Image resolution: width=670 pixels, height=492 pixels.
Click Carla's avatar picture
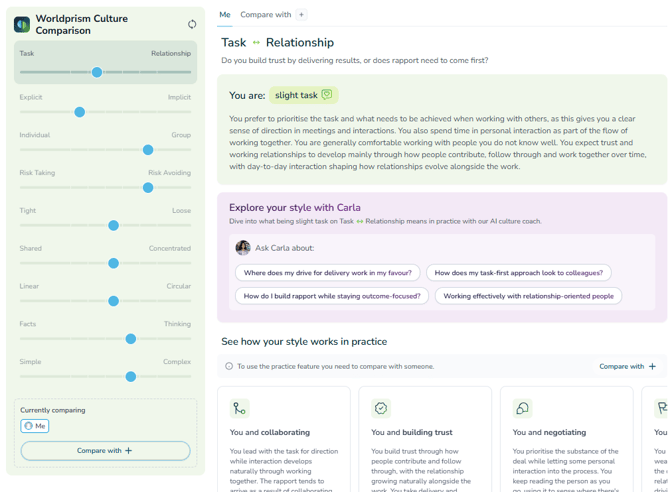tap(243, 247)
